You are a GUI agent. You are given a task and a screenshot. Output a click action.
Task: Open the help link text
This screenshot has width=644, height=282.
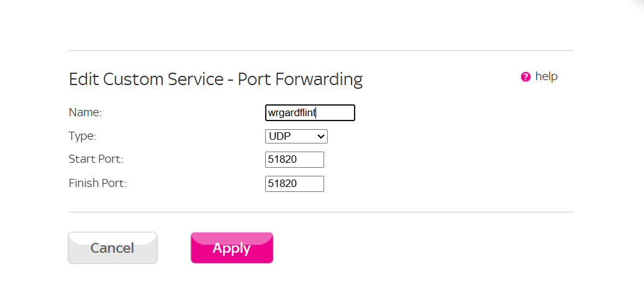click(546, 76)
